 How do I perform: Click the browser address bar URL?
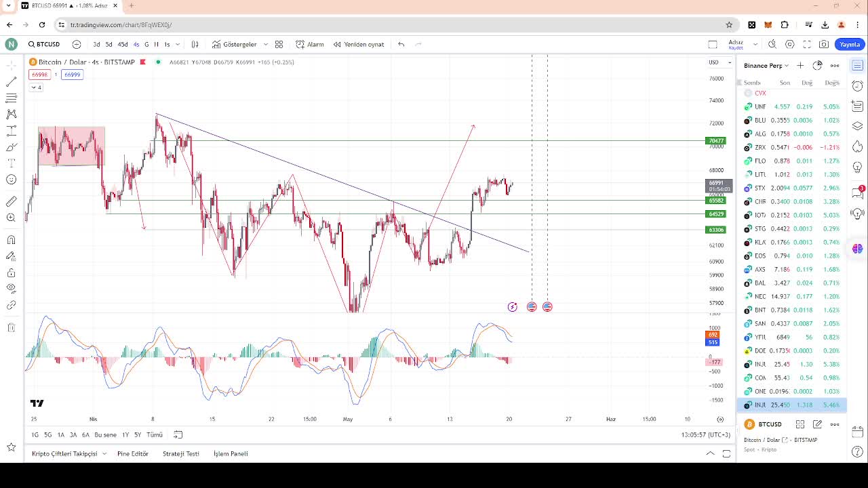point(121,24)
